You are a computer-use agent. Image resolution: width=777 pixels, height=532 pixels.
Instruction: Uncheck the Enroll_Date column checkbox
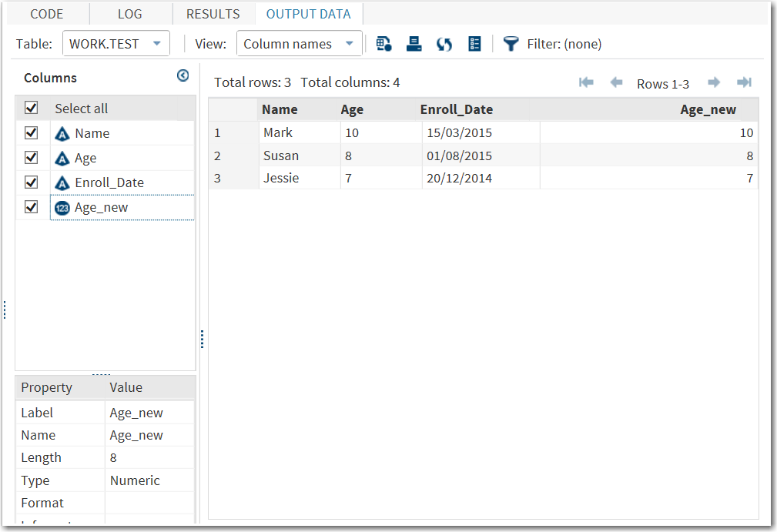[31, 182]
